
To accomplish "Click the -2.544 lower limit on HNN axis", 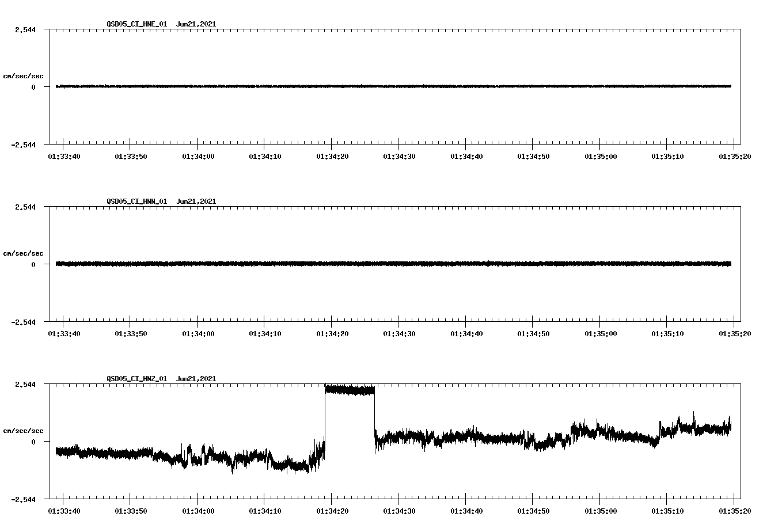I will [23, 322].
